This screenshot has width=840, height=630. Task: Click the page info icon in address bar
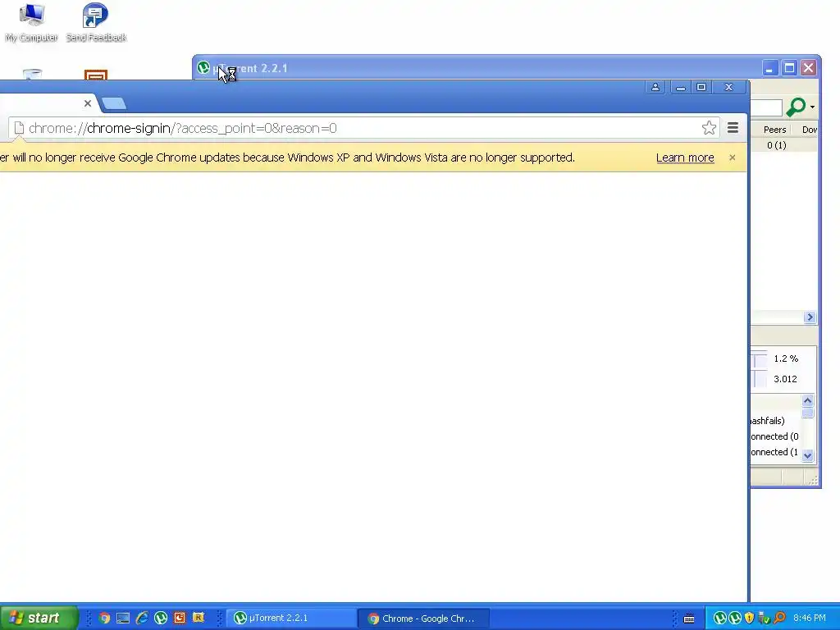point(20,128)
